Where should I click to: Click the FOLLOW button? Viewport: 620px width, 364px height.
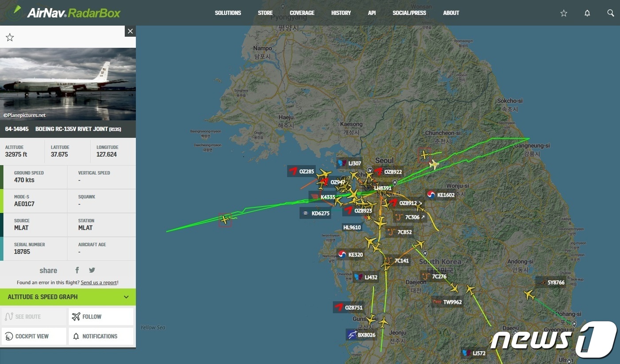pyautogui.click(x=101, y=317)
